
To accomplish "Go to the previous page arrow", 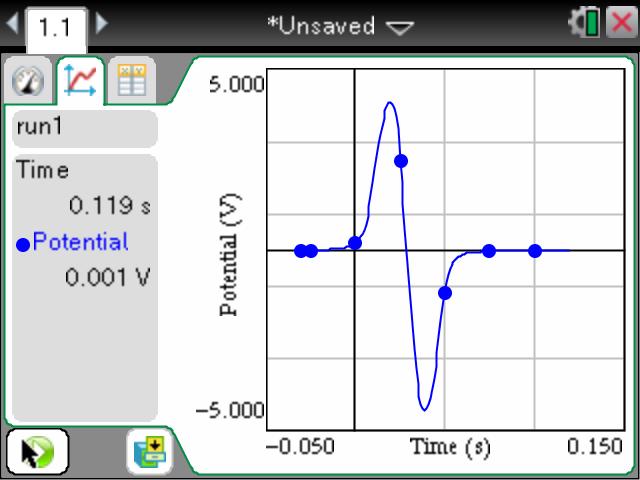I will pos(9,24).
